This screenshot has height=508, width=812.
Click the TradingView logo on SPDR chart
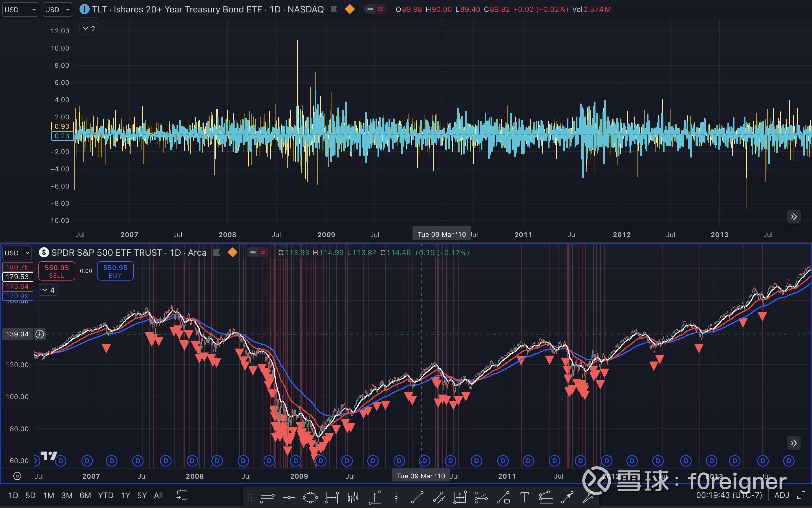pyautogui.click(x=49, y=456)
